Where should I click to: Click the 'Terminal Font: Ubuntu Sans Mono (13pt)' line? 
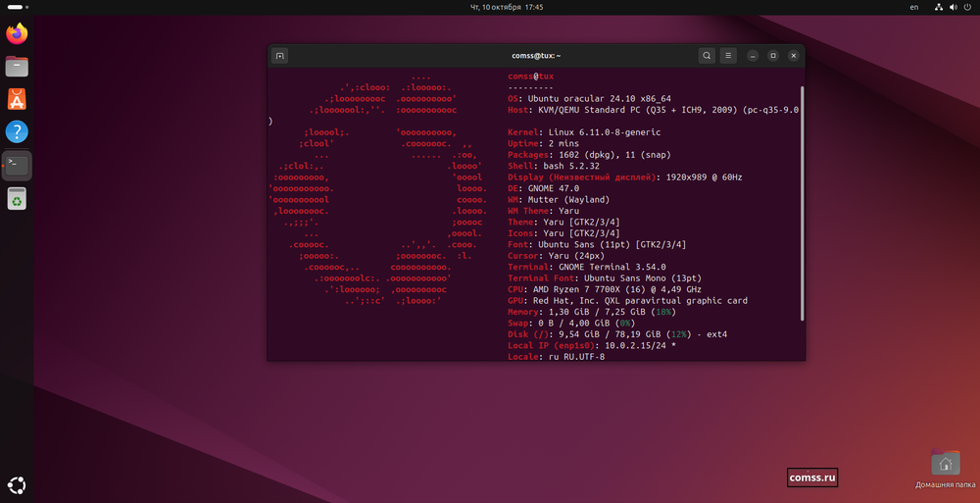605,278
